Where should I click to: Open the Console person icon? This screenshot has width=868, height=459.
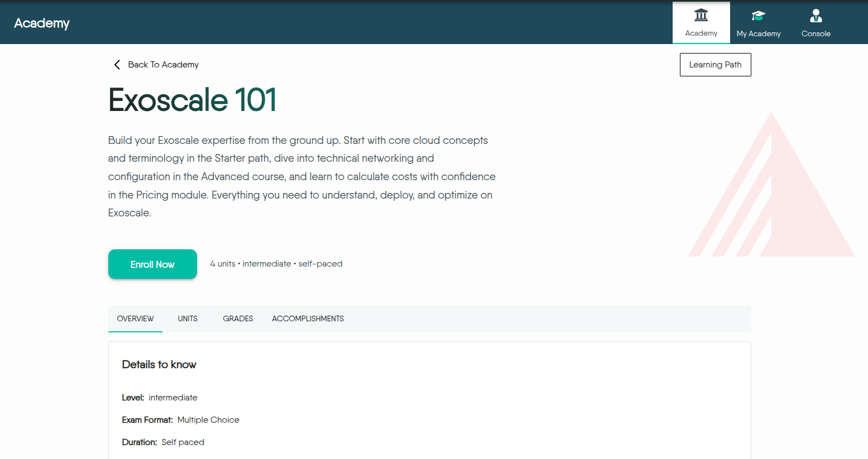click(816, 16)
